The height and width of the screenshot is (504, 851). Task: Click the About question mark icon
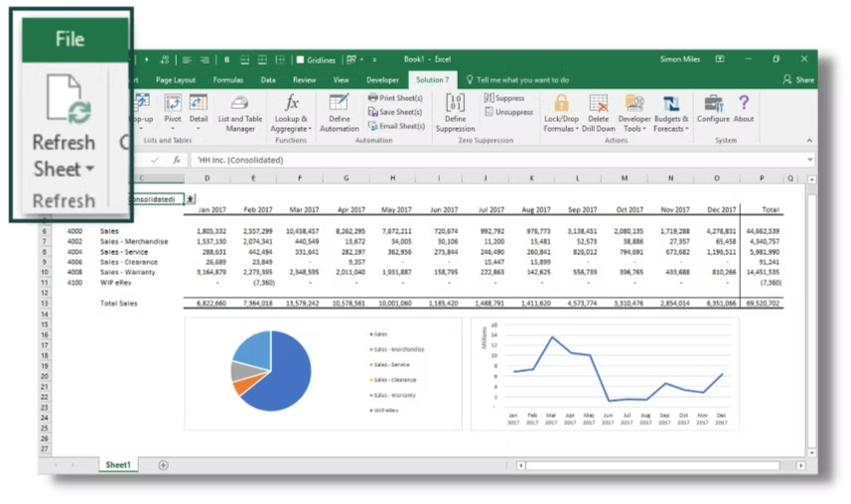click(744, 102)
